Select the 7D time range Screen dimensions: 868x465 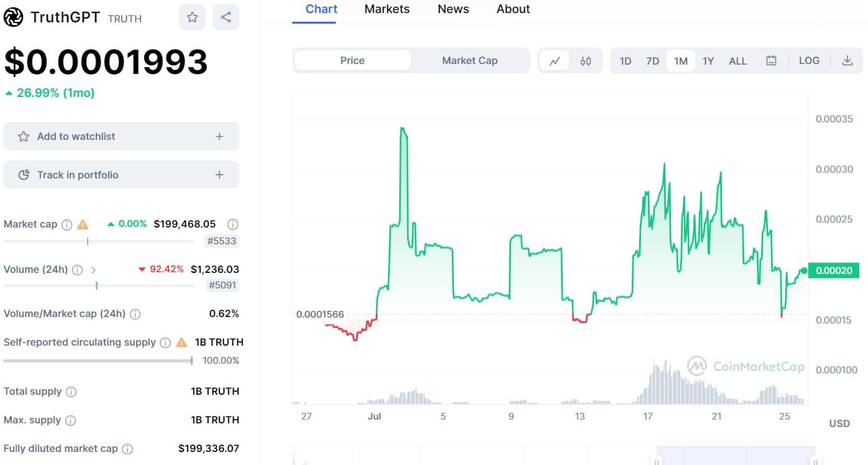coord(652,61)
